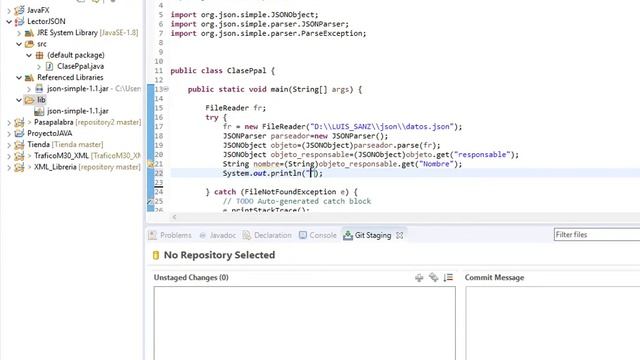Click the ParseException import on line 7
This screenshot has height=360, width=640.
(x=268, y=33)
